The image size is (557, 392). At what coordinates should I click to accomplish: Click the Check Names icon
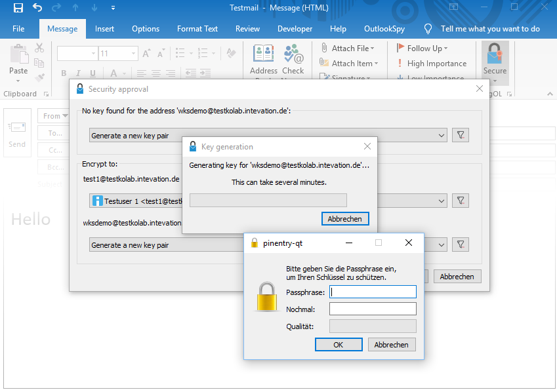coord(293,55)
